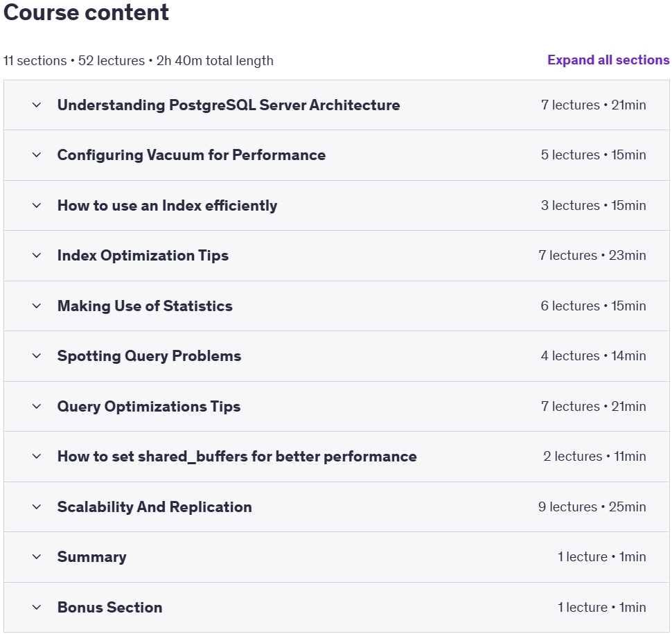Click '1 lecture • 1min' in Summary row
This screenshot has width=672, height=634.
click(601, 557)
